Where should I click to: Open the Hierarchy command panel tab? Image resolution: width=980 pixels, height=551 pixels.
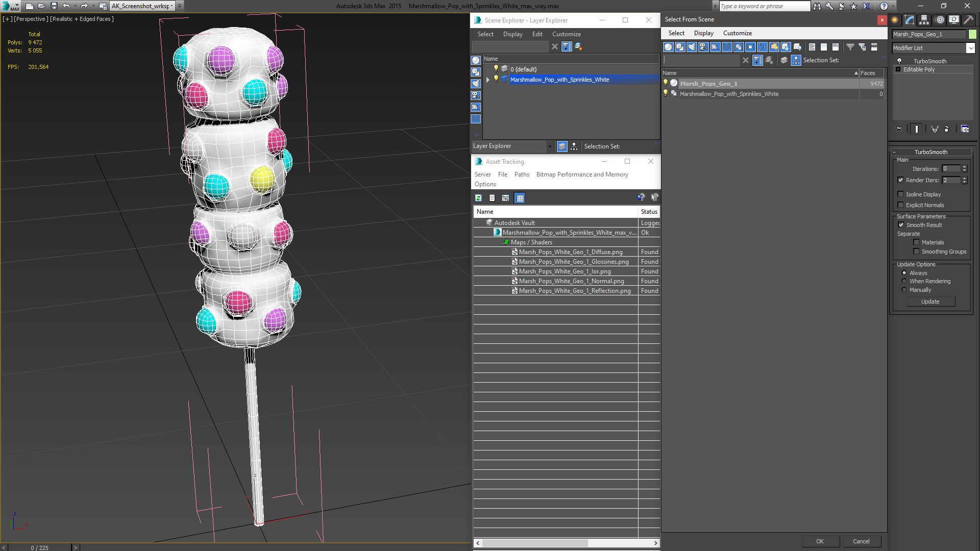pos(924,20)
